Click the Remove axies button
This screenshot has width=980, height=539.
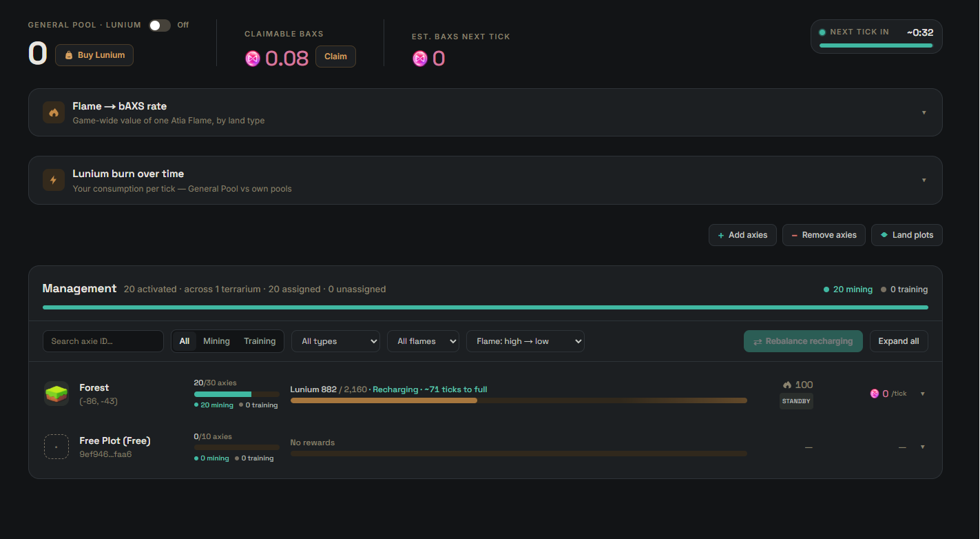click(824, 235)
